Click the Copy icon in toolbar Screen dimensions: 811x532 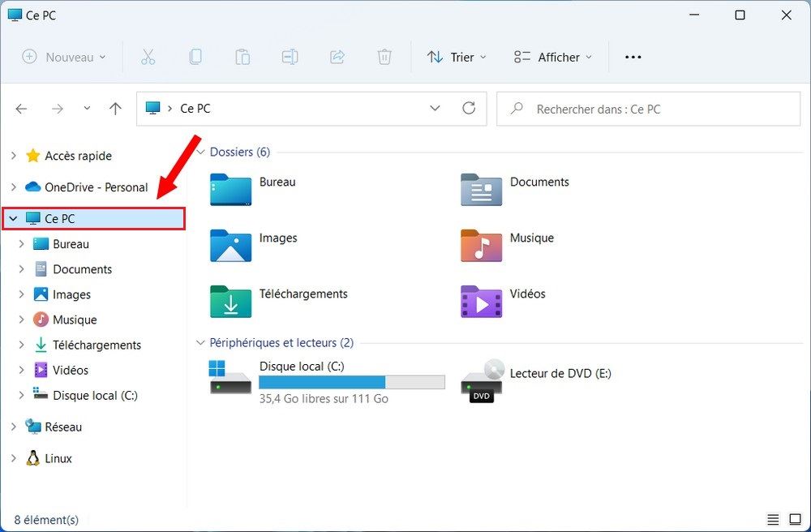195,57
